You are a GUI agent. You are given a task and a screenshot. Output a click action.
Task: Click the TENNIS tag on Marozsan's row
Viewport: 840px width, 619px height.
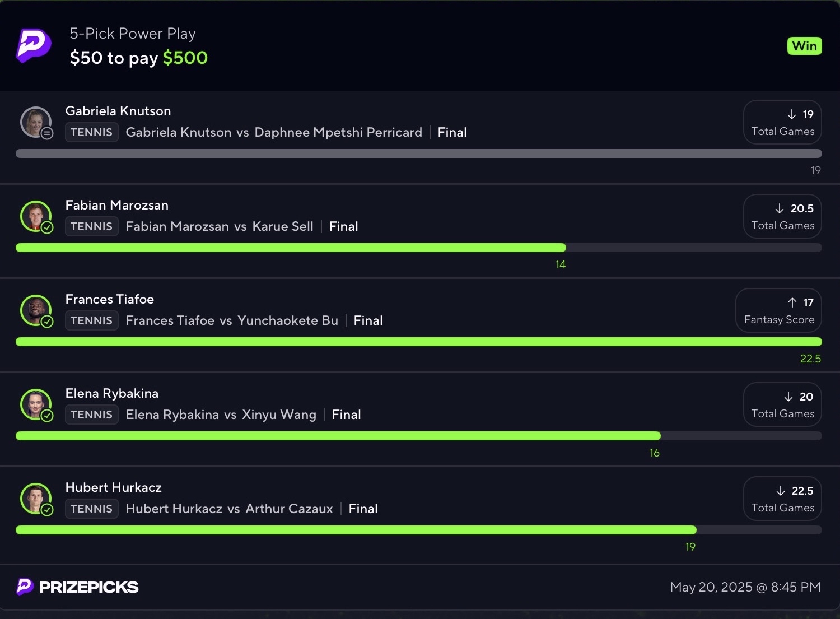(x=92, y=226)
